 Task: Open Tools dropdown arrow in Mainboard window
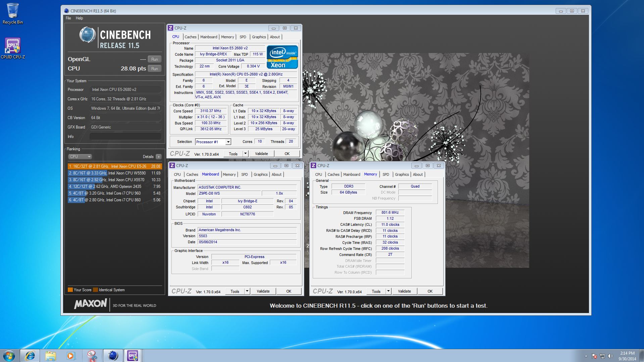tap(247, 291)
